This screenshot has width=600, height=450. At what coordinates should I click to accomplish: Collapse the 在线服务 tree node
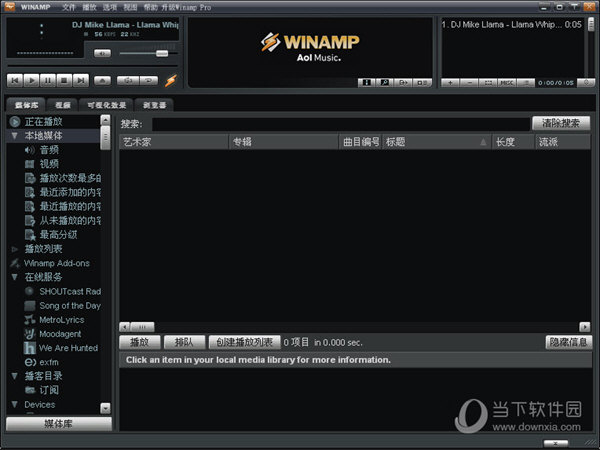(x=15, y=277)
